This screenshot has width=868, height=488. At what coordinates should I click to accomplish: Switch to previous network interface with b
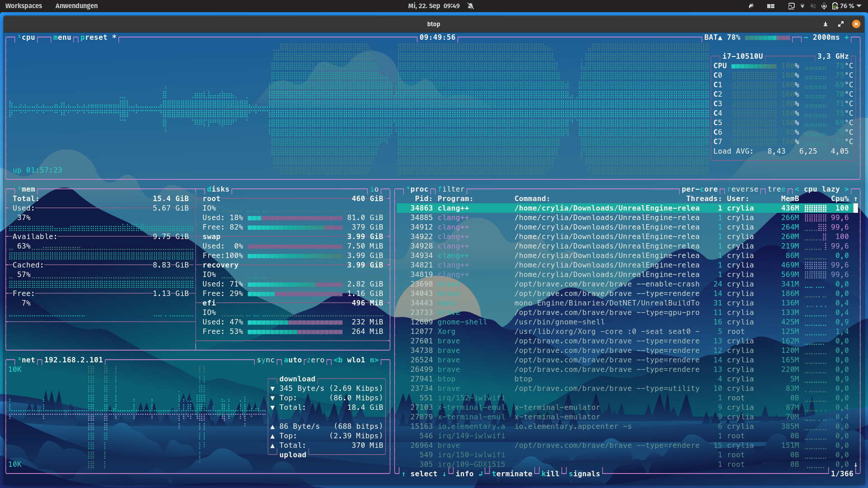pyautogui.click(x=338, y=360)
